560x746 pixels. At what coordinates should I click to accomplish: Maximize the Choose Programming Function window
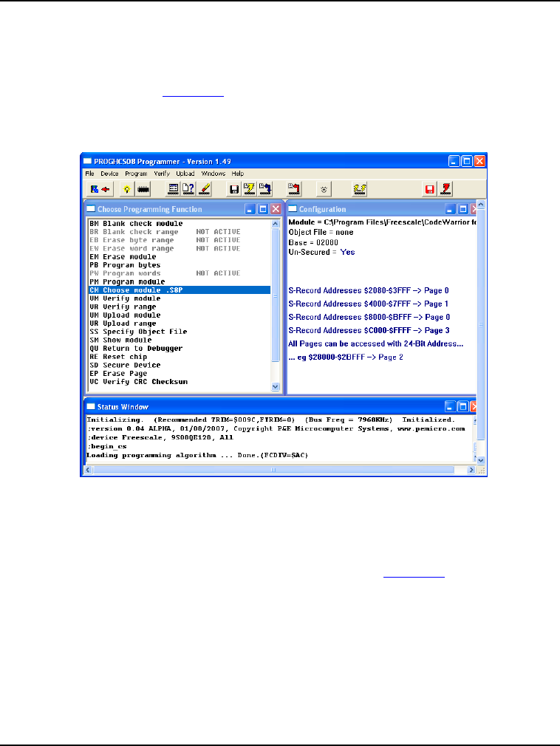click(x=263, y=209)
